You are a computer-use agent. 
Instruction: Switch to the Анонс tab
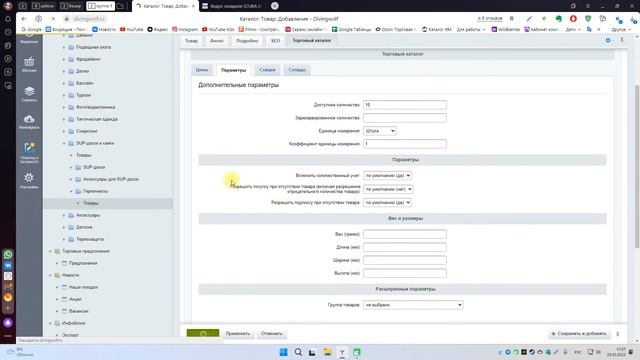click(217, 41)
